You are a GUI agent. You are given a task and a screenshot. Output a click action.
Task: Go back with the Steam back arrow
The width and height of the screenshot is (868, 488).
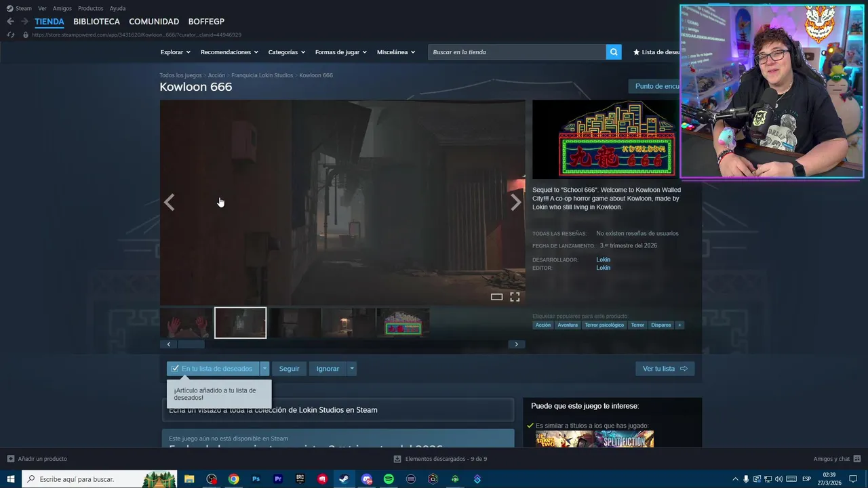pos(10,22)
